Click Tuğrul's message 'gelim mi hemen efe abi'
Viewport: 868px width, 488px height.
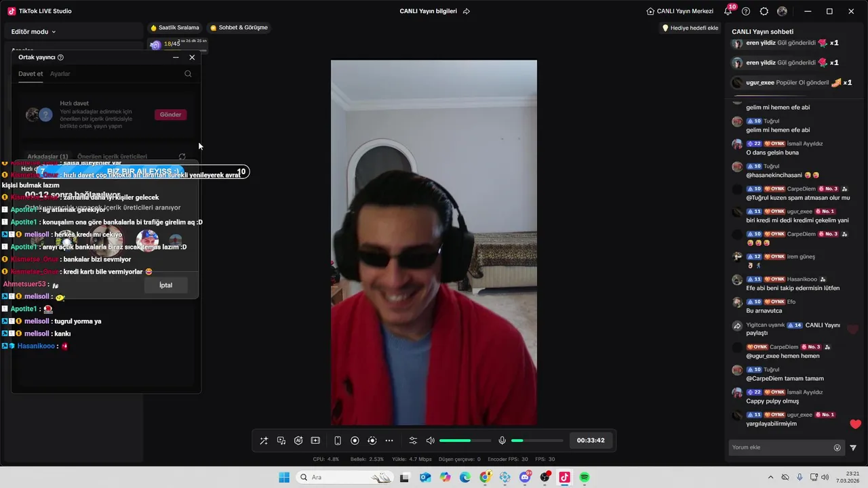point(778,130)
